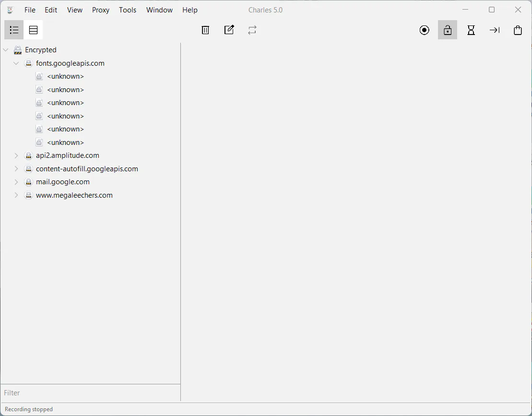Switch to Structure tree view
Image resolution: width=532 pixels, height=416 pixels.
pyautogui.click(x=14, y=30)
